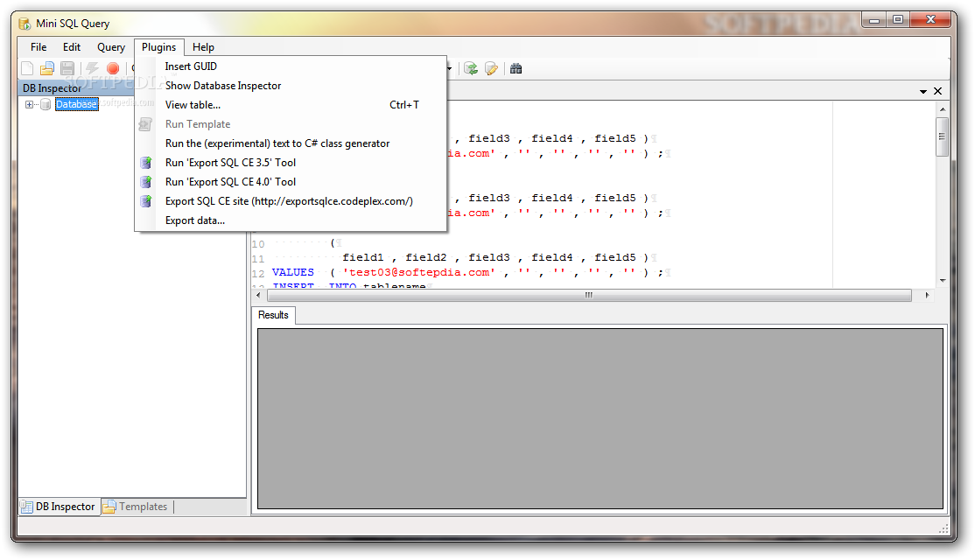Click the Save floppy disk icon
The width and height of the screenshot is (975, 560).
(67, 68)
